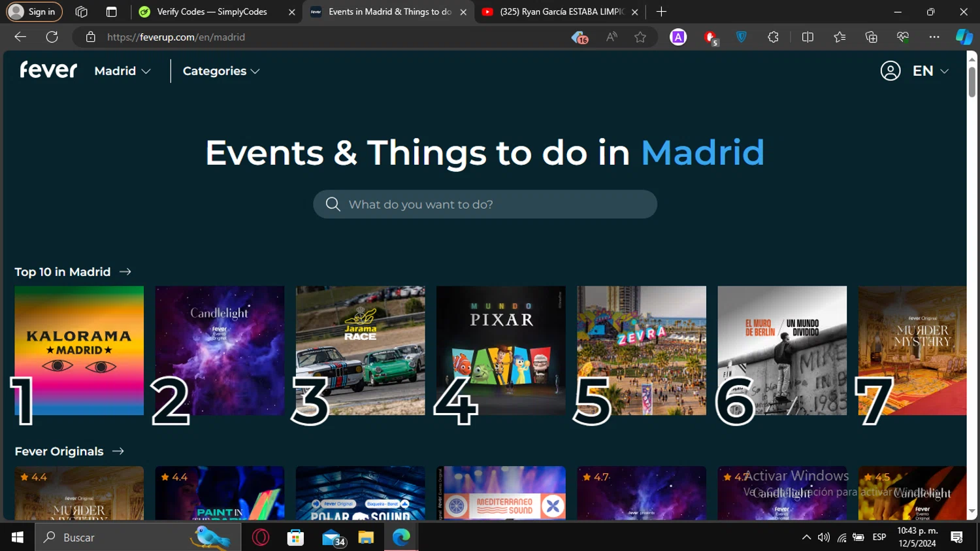Toggle split screen view
The image size is (980, 551).
pos(808,37)
